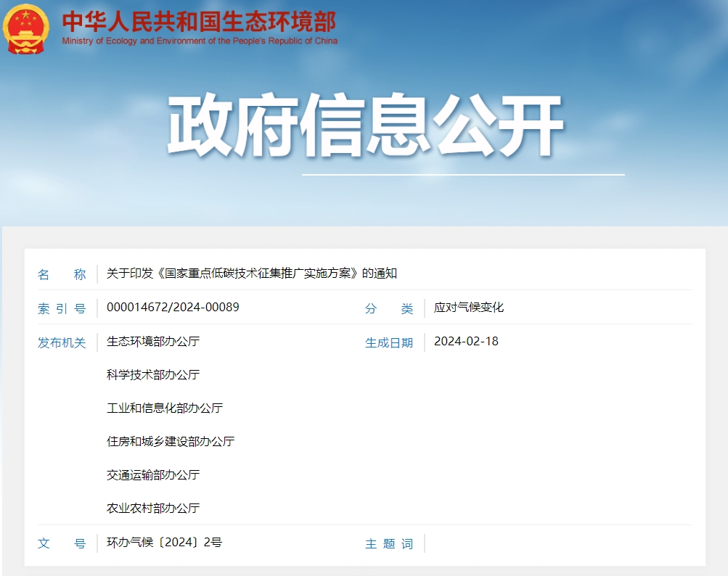Select 农业农村部办公厅 issuing agency
728x576 pixels.
coord(153,509)
